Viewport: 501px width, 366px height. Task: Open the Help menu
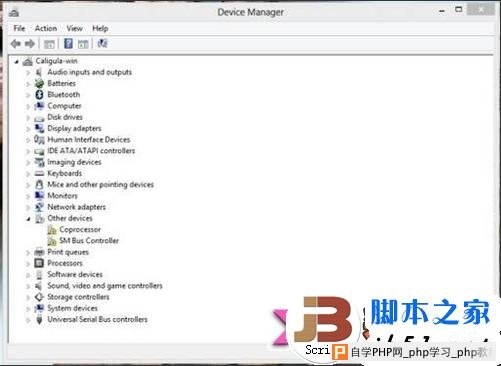[100, 28]
